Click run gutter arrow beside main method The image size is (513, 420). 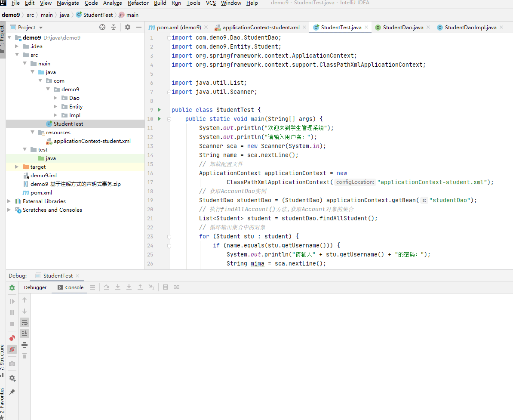(159, 119)
